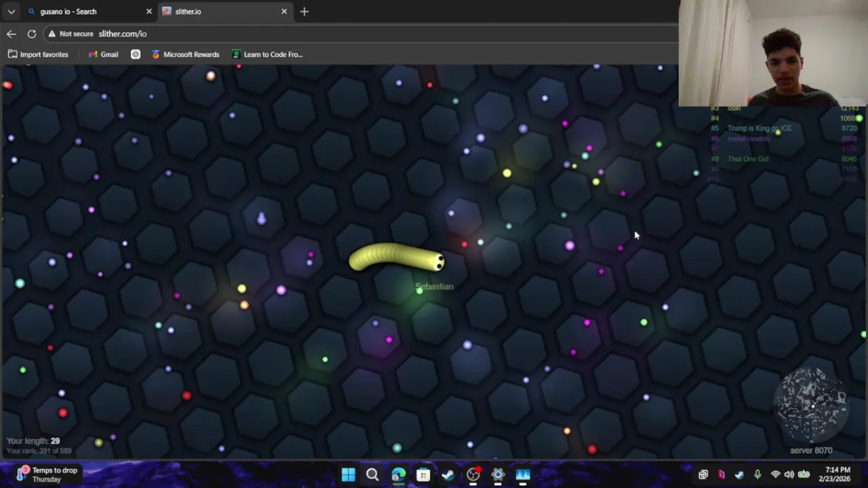The width and height of the screenshot is (868, 488).
Task: Open the Temps to drop weather widget
Action: click(47, 474)
